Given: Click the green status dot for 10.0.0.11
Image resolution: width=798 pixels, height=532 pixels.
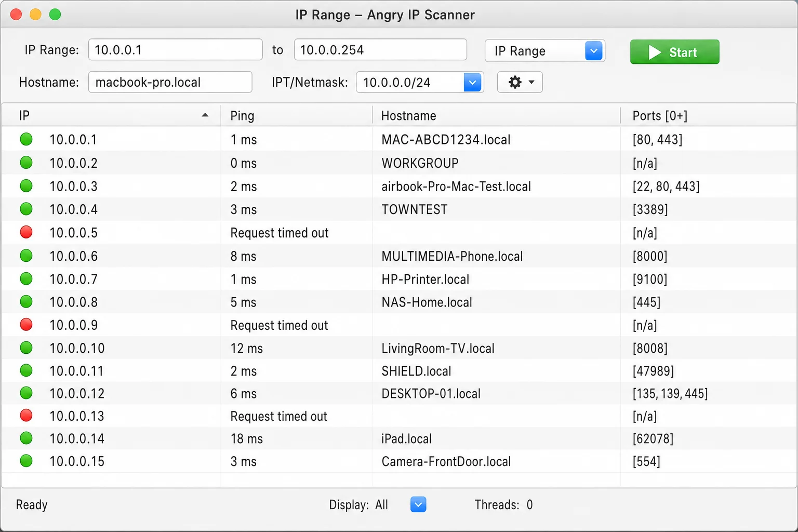Looking at the screenshot, I should (26, 370).
